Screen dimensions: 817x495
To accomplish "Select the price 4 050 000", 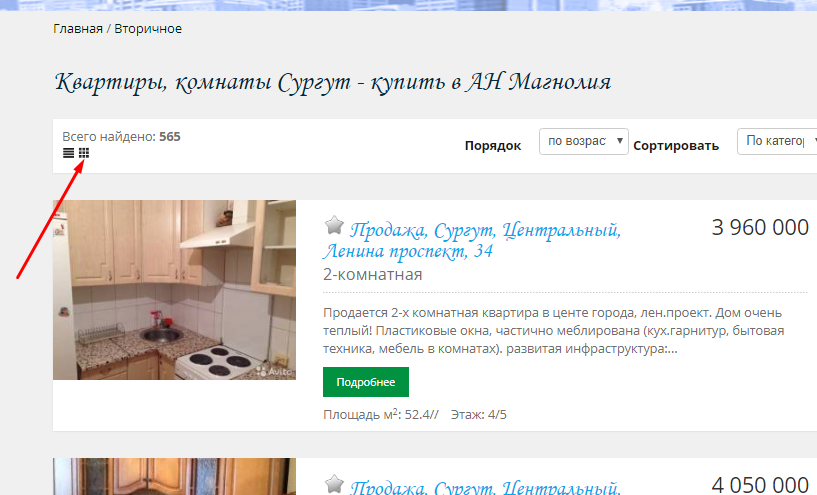I will pyautogui.click(x=760, y=485).
